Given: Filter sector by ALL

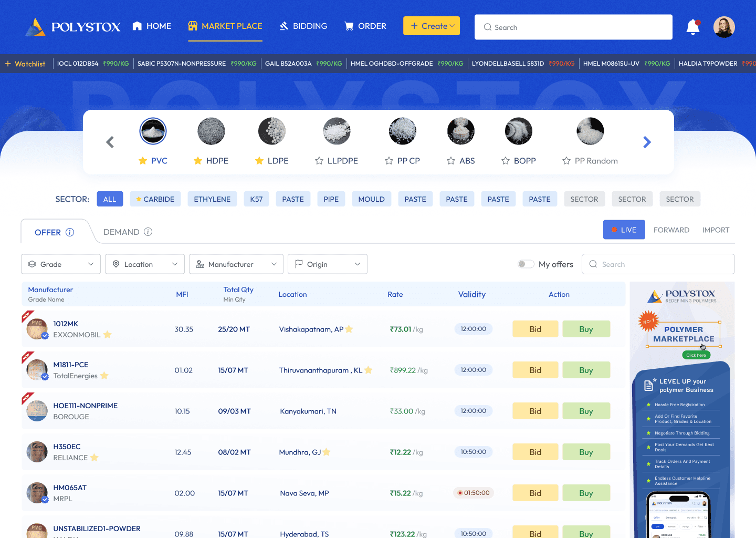Looking at the screenshot, I should (110, 199).
